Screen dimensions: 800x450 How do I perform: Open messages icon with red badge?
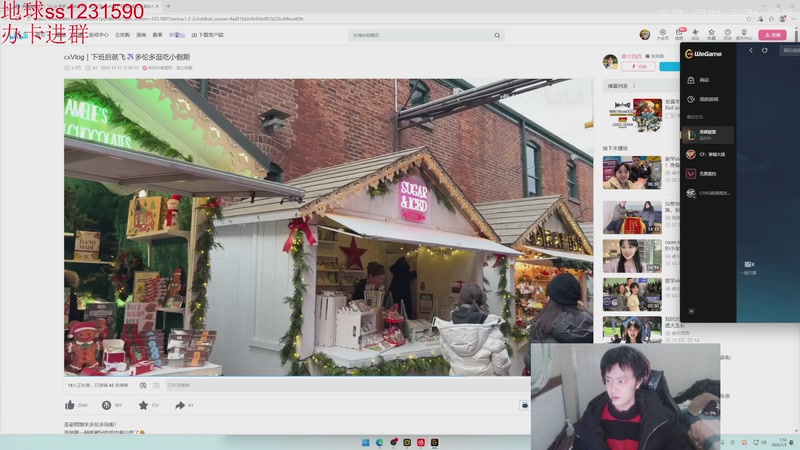680,34
